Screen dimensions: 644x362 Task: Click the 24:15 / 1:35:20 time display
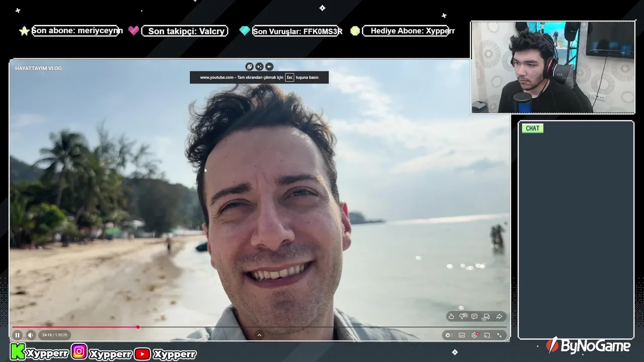tap(54, 335)
